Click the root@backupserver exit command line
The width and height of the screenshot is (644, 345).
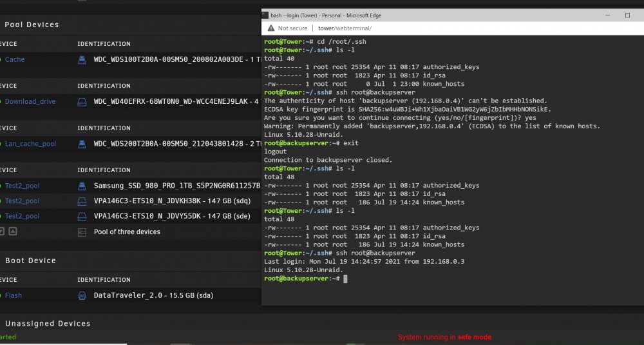pos(311,143)
